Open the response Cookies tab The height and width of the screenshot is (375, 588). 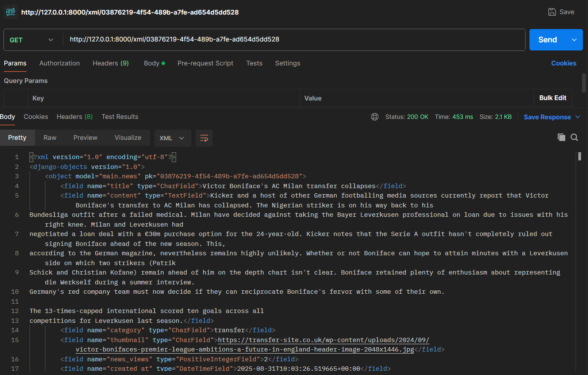pos(36,117)
